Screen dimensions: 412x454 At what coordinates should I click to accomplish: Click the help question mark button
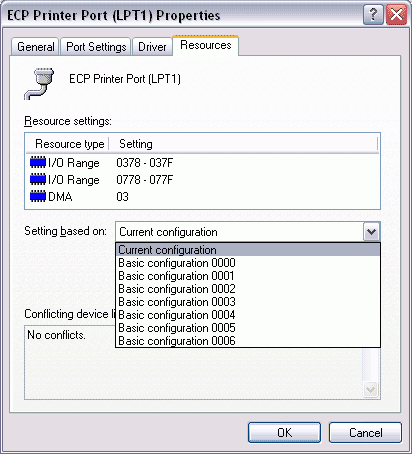click(x=373, y=15)
